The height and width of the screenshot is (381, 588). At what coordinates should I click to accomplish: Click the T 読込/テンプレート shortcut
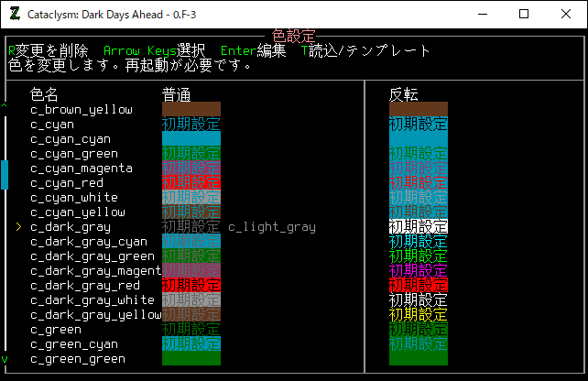tap(366, 51)
